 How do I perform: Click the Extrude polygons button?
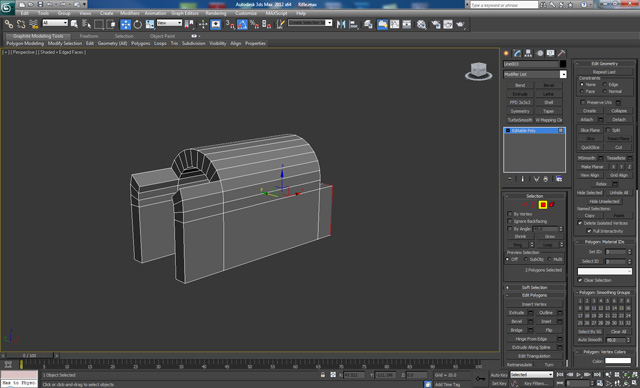click(x=517, y=313)
